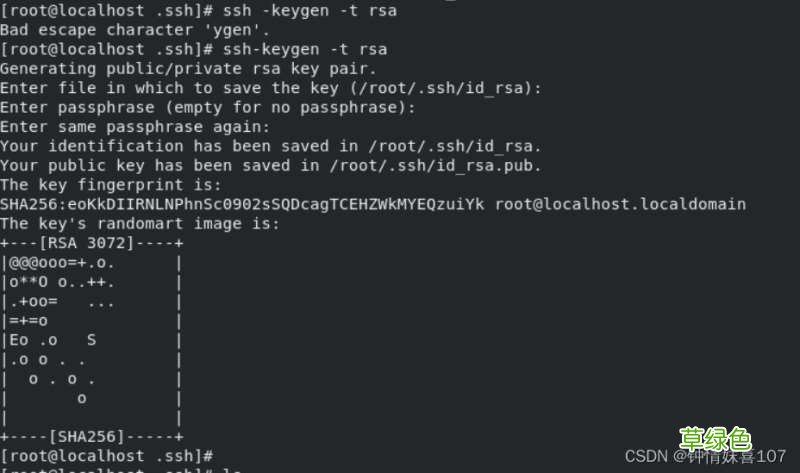The image size is (800, 473).
Task: Click 'The key's randomart image is:' line
Action: pyautogui.click(x=140, y=223)
